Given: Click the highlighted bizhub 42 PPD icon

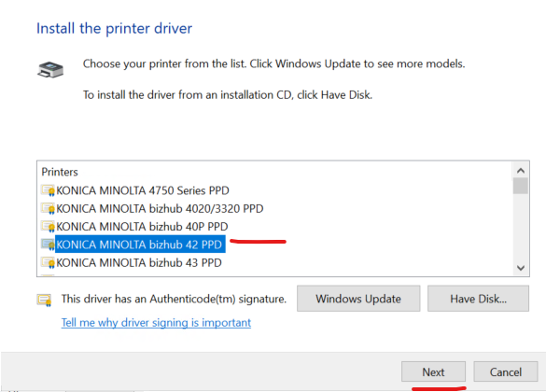Looking at the screenshot, I should pos(48,245).
